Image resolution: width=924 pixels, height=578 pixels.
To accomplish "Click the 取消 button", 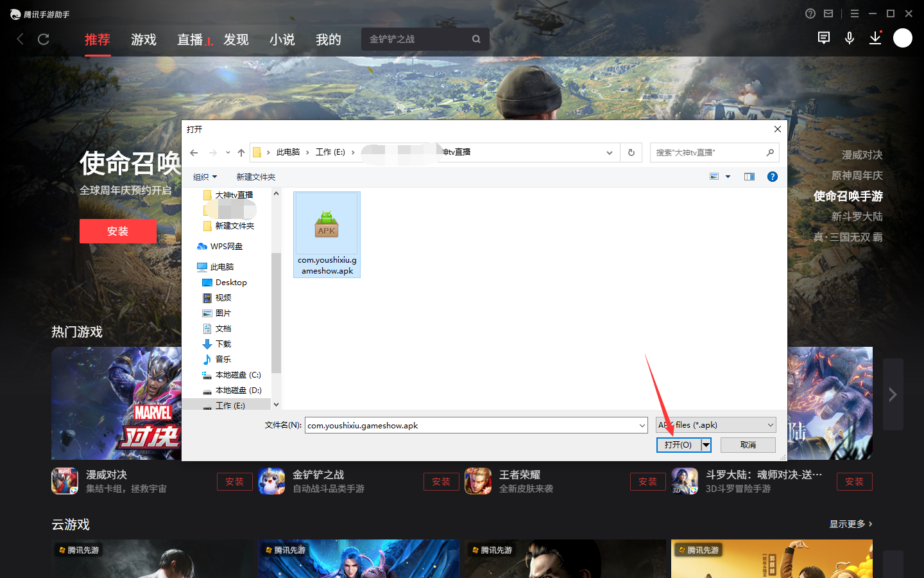I will (x=748, y=444).
